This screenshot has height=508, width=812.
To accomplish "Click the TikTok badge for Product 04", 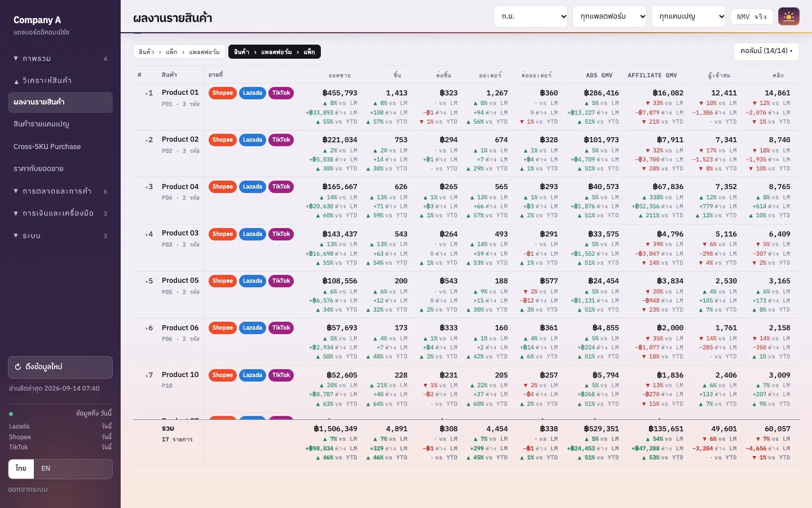I will pyautogui.click(x=281, y=187).
